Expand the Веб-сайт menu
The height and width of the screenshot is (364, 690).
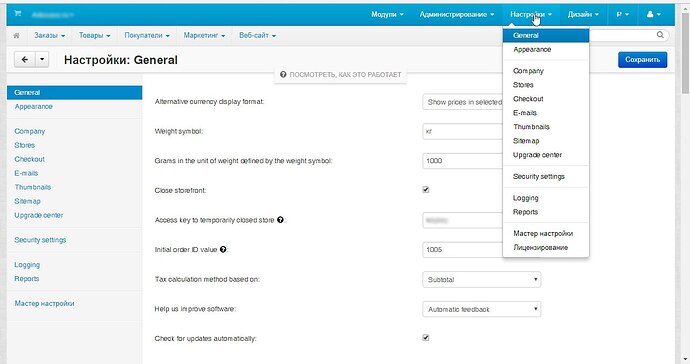coord(257,35)
